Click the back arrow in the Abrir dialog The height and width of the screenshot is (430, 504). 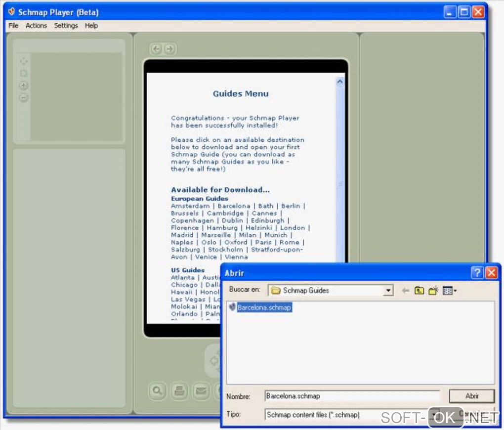point(406,291)
